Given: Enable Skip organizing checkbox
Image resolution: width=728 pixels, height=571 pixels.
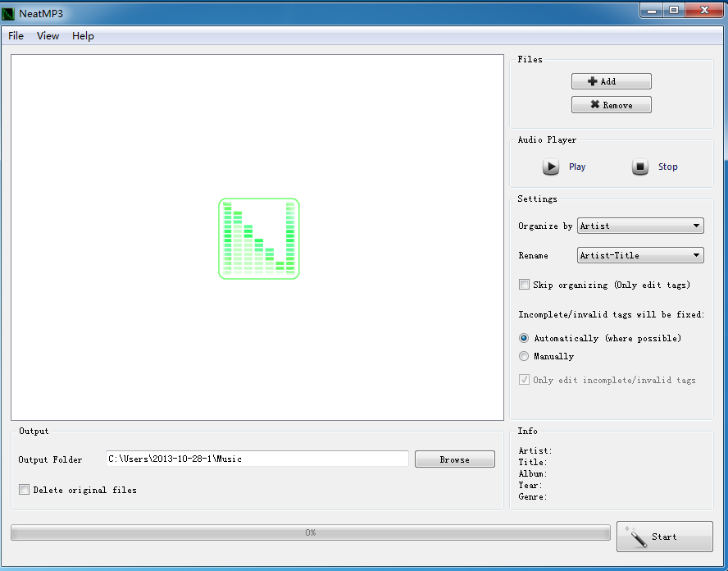Looking at the screenshot, I should tap(524, 285).
